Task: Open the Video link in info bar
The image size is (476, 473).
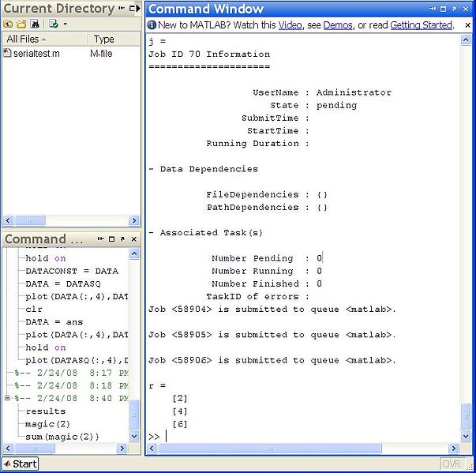Action: (x=289, y=25)
